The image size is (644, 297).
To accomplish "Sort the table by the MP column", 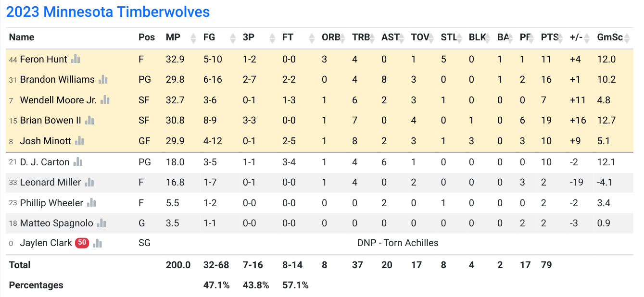I will click(x=194, y=37).
